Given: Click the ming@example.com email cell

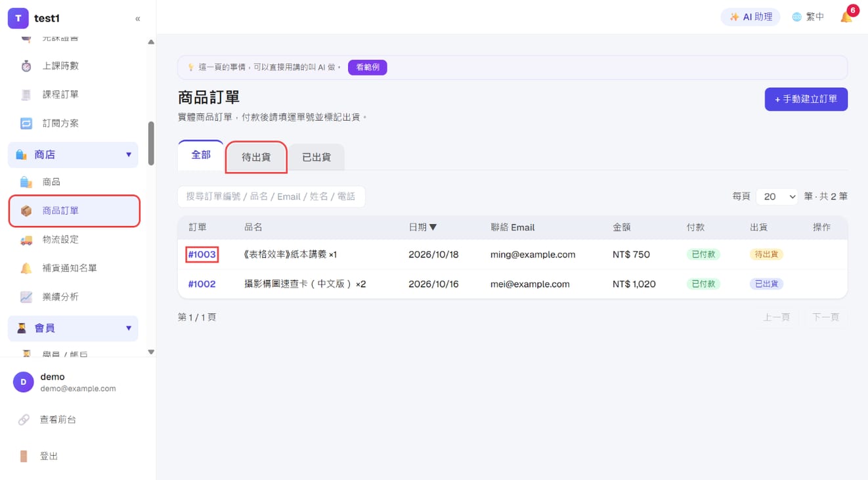Looking at the screenshot, I should point(532,255).
